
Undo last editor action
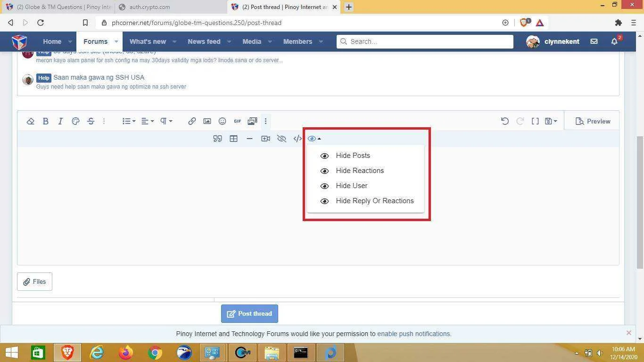[505, 121]
